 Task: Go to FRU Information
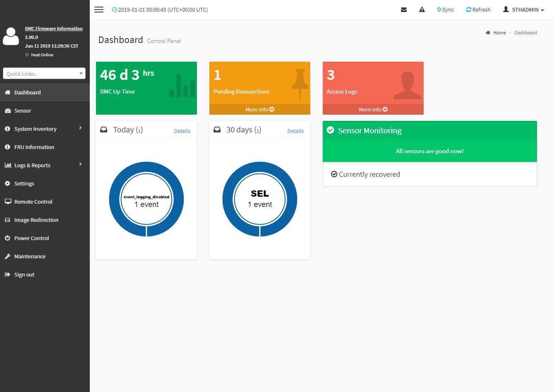click(34, 147)
